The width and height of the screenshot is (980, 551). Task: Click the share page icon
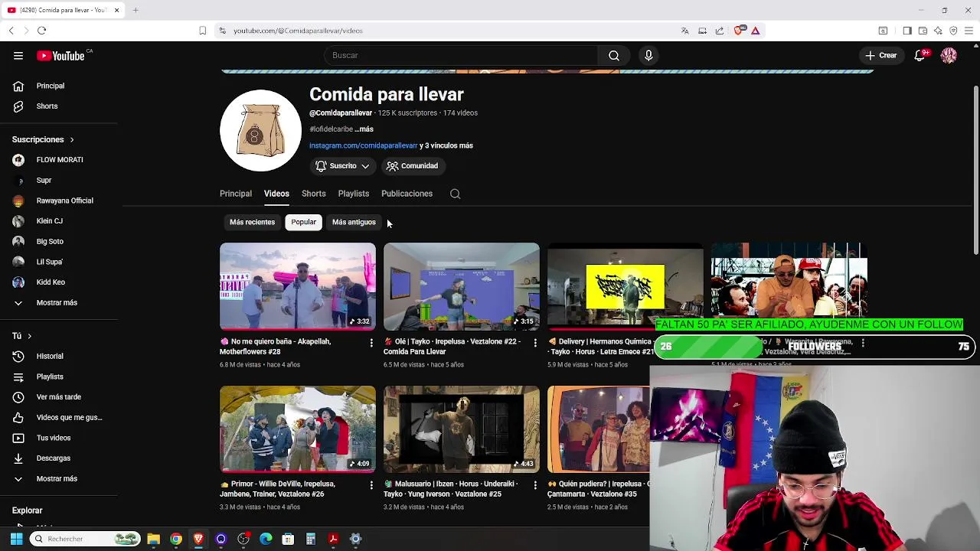[720, 31]
